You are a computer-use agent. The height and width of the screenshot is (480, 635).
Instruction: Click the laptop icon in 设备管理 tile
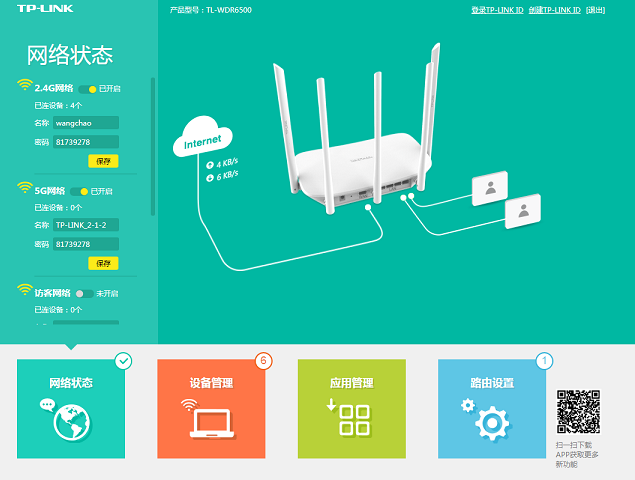coord(211,424)
